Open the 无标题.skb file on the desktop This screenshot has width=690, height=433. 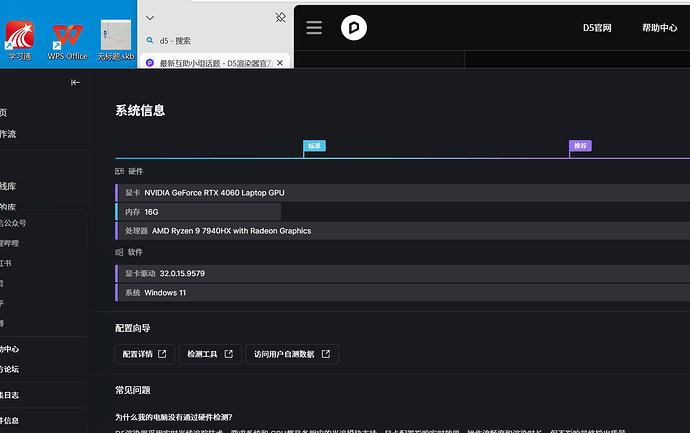point(116,40)
